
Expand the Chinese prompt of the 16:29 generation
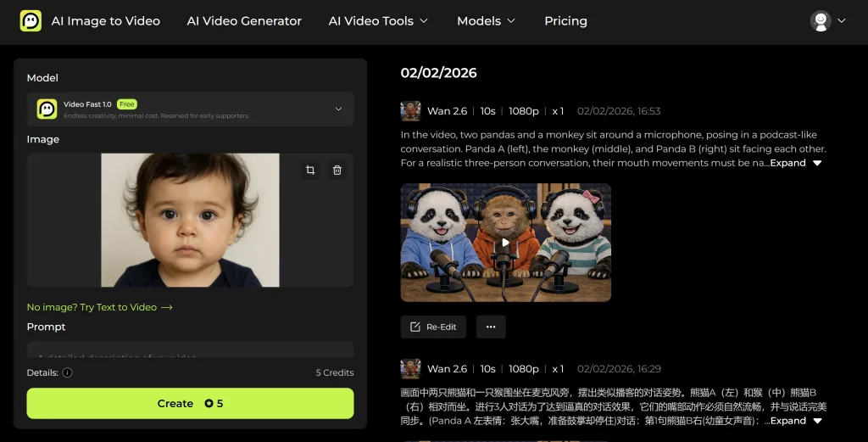click(795, 421)
